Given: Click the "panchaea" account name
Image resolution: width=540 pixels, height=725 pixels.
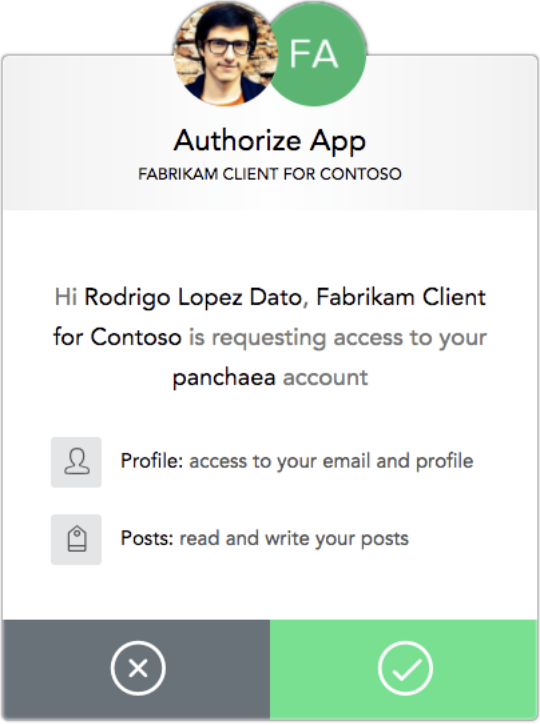Looking at the screenshot, I should click(224, 378).
